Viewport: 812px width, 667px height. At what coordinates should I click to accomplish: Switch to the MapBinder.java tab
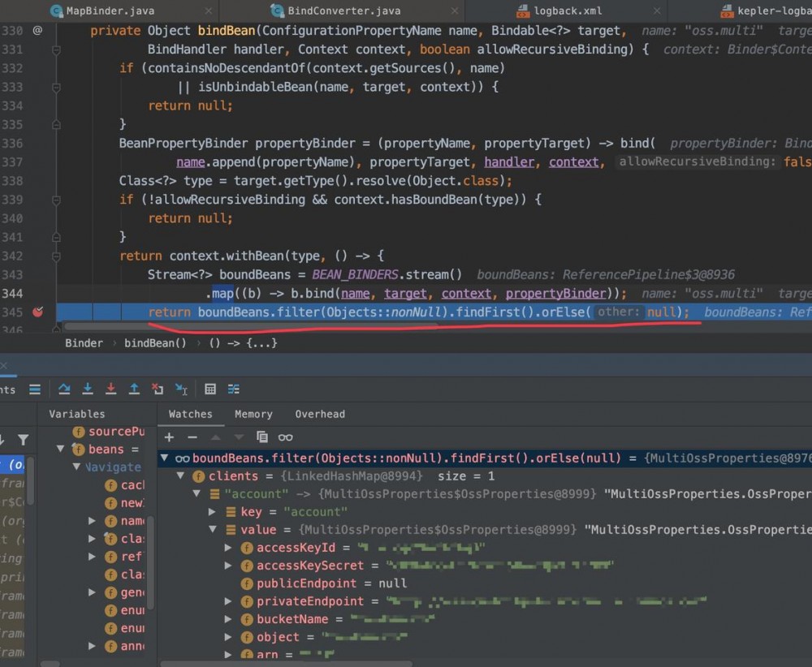(110, 11)
